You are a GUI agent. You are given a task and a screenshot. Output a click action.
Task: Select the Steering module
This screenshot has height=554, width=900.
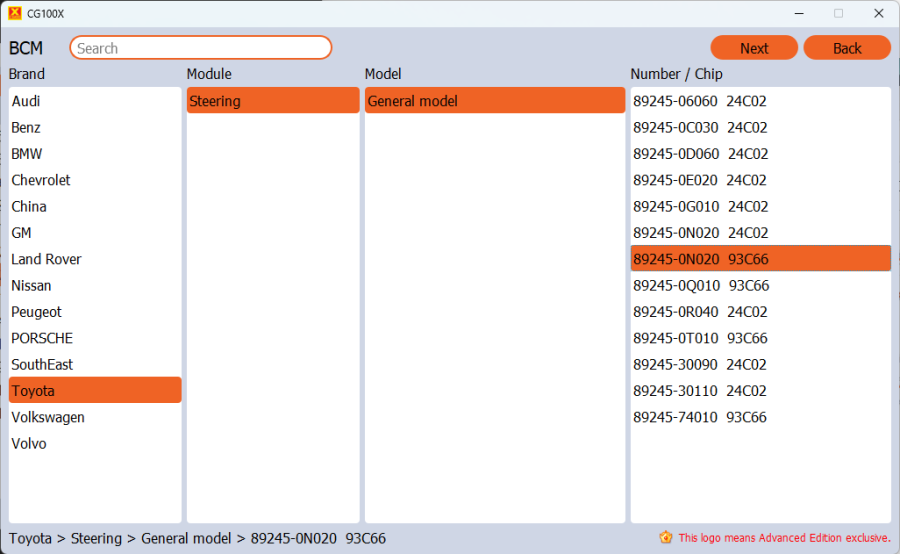(x=272, y=101)
